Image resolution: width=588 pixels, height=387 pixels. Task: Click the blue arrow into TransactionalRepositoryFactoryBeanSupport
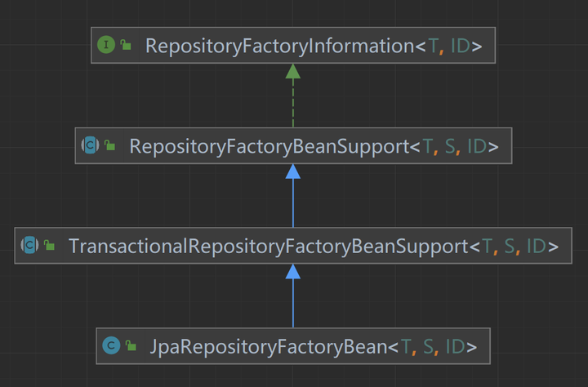[x=292, y=296]
